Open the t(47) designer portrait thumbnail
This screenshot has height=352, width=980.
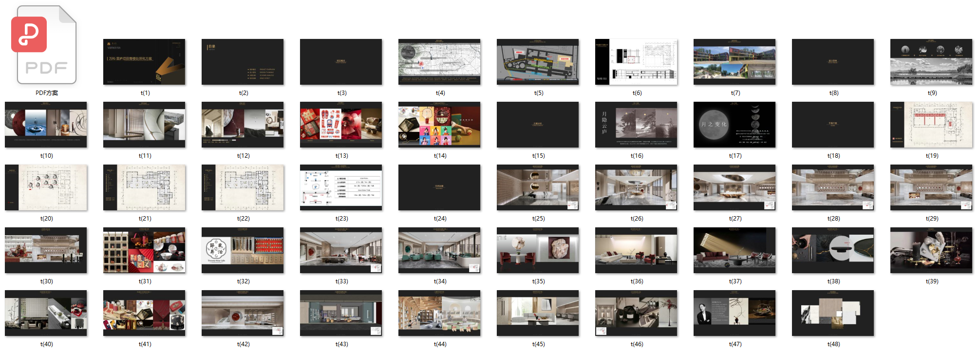(x=735, y=313)
